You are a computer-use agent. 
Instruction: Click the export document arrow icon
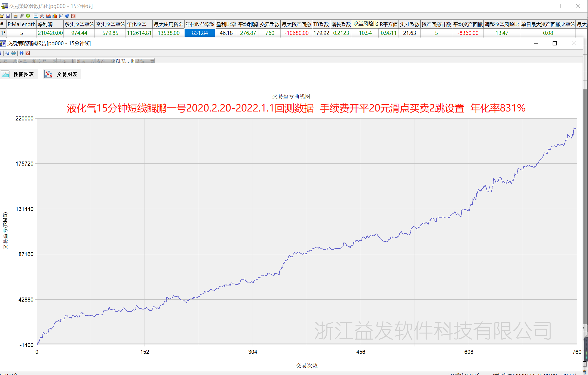pos(61,16)
